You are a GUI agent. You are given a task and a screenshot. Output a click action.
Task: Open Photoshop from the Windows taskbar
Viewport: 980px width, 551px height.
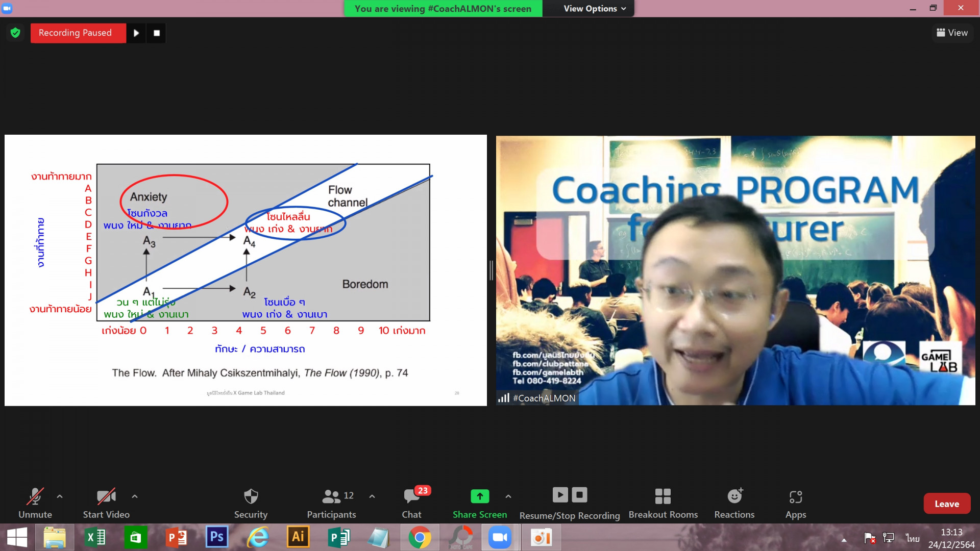217,537
